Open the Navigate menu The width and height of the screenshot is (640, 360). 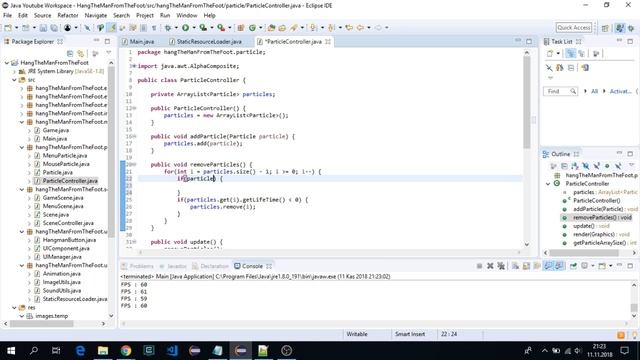pos(96,16)
